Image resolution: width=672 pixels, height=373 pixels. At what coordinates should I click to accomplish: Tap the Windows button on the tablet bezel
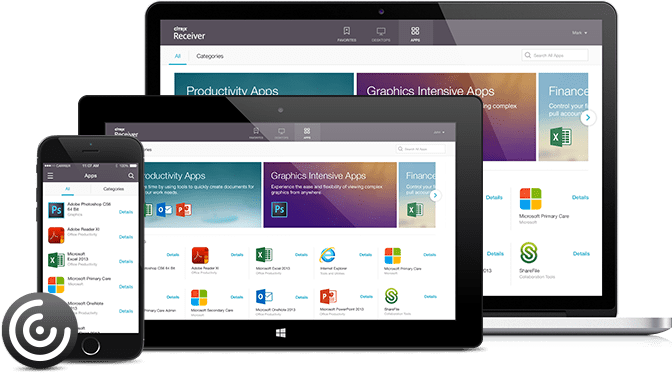pyautogui.click(x=281, y=333)
